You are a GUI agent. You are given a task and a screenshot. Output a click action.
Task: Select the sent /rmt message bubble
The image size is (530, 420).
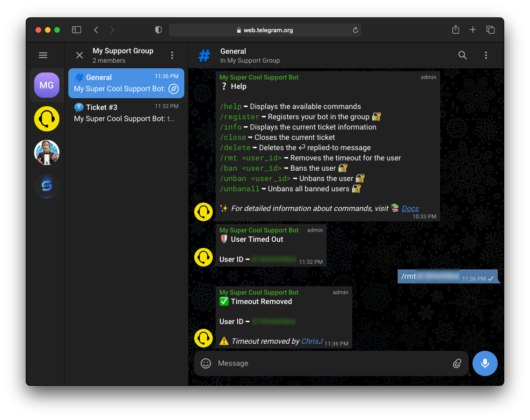pos(448,276)
